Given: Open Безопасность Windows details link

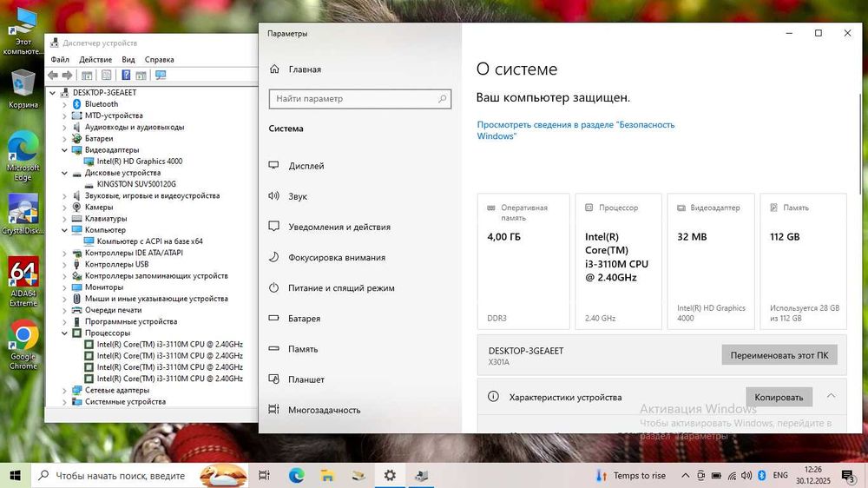Looking at the screenshot, I should point(575,130).
